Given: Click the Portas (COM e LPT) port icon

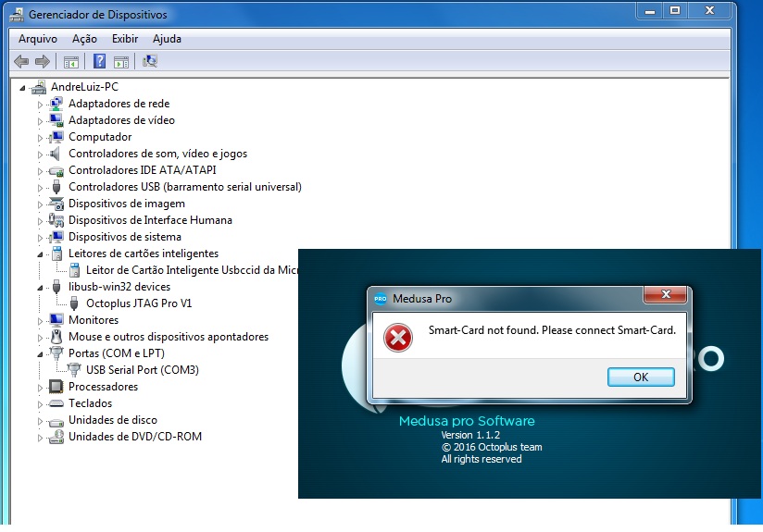Looking at the screenshot, I should click(56, 353).
